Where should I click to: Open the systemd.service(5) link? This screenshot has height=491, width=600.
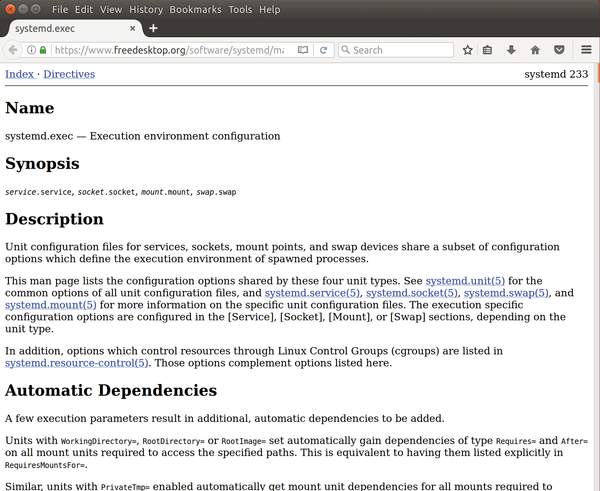[x=312, y=293]
